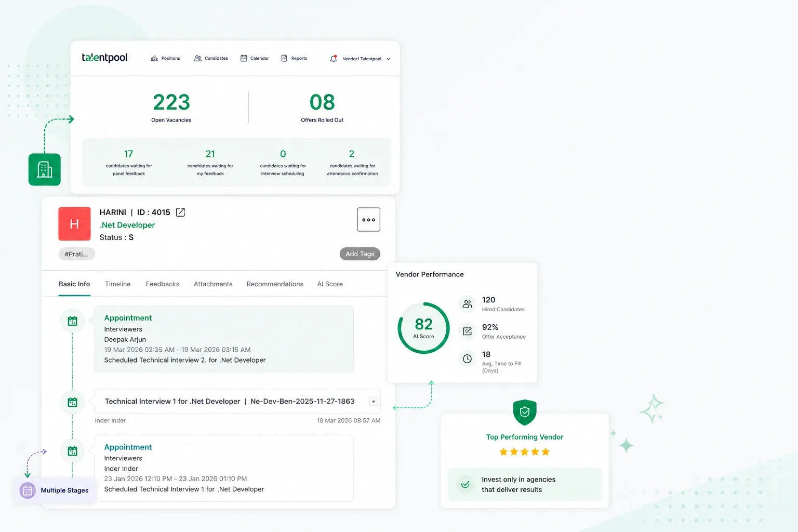Click the talentpool logo
Viewport: 798px width, 532px height.
[104, 58]
